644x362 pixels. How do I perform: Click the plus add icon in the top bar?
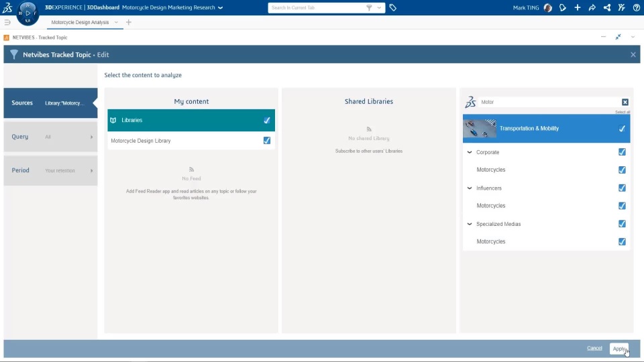(578, 7)
